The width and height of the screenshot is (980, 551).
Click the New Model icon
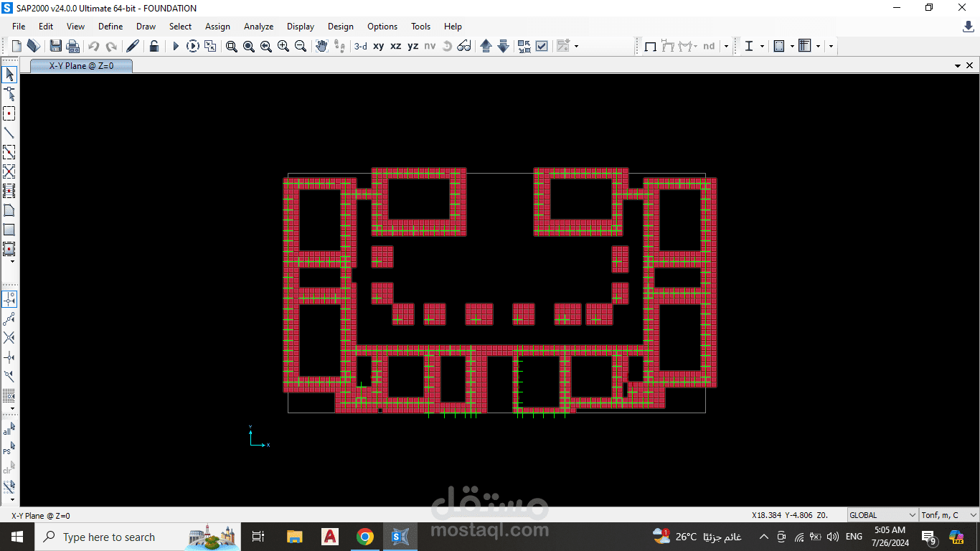click(17, 46)
